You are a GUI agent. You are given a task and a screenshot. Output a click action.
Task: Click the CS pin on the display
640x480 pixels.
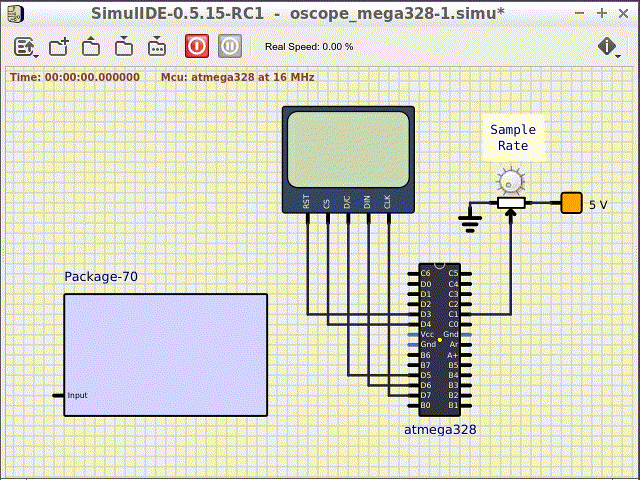pos(328,219)
